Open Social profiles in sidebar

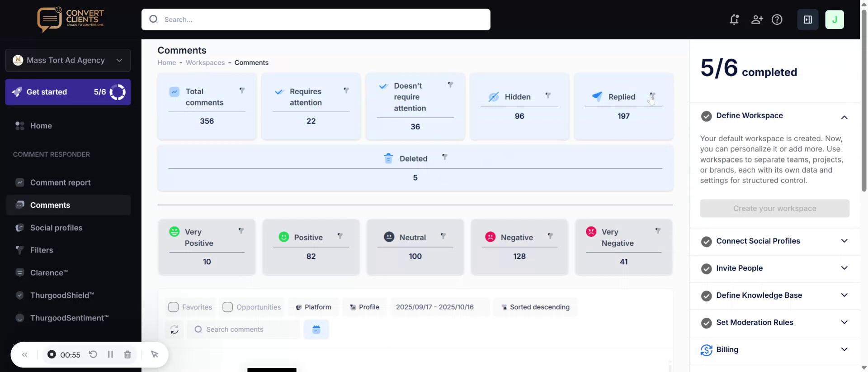point(56,228)
